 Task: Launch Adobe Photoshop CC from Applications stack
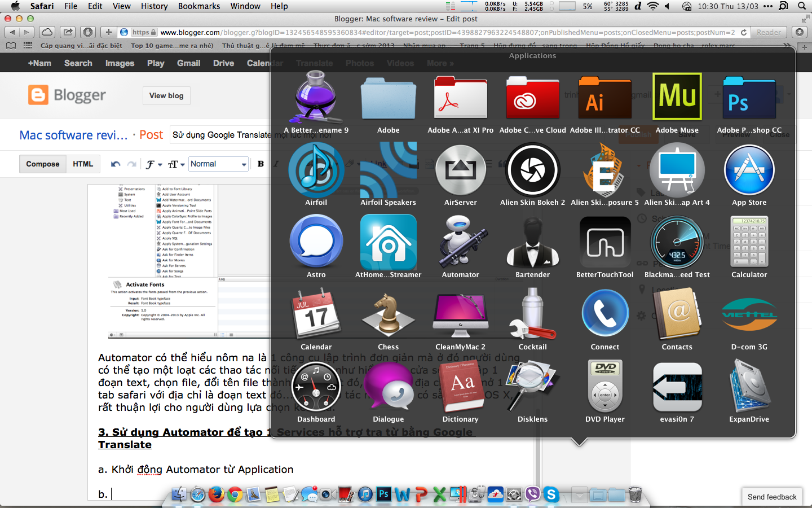(749, 98)
